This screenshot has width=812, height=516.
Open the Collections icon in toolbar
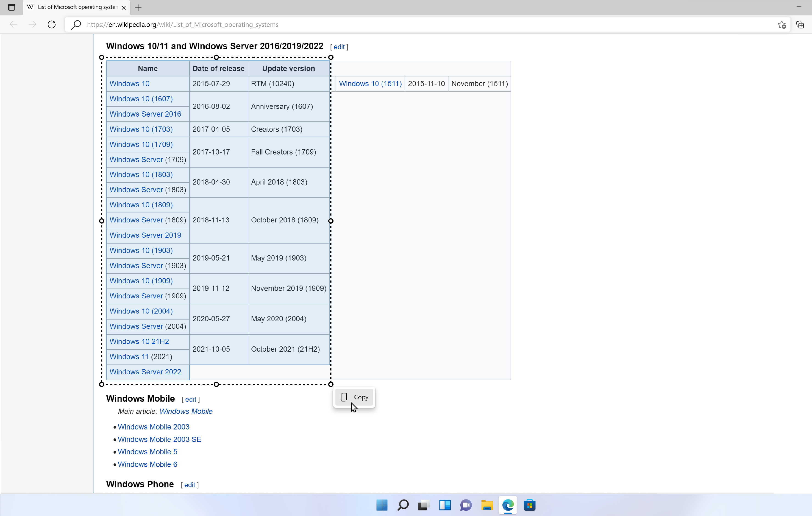coord(800,25)
